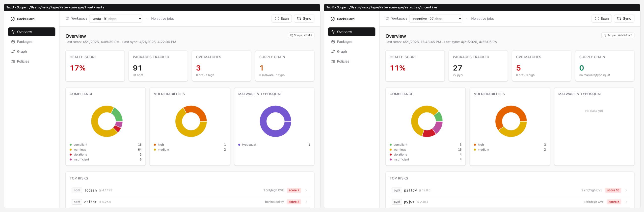Screen dimensions: 644x212
Task: Expand the pyjwt risk row chevron
Action: pos(626,202)
